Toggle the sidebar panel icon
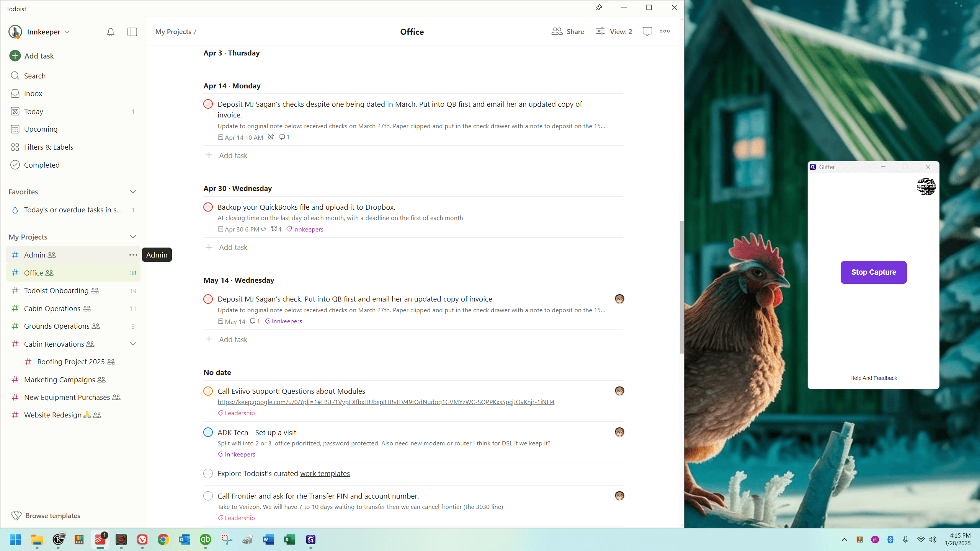The height and width of the screenshot is (551, 980). click(x=132, y=32)
